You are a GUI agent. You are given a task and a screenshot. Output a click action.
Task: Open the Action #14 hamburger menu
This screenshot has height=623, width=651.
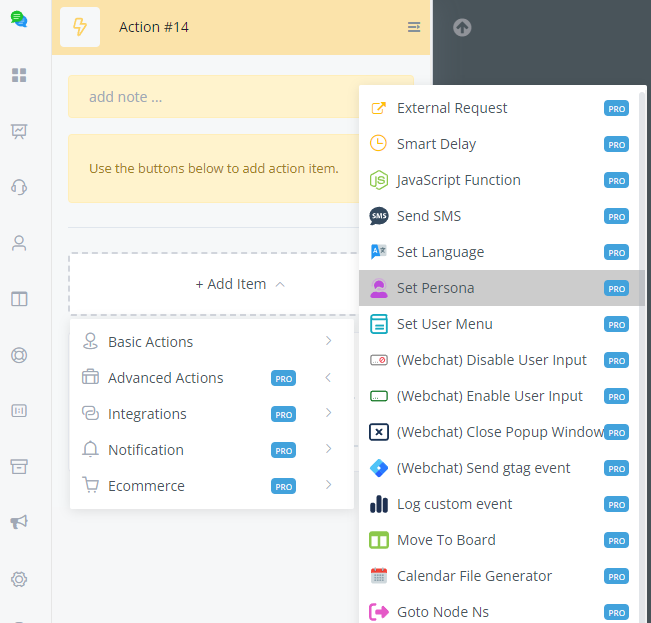[414, 27]
